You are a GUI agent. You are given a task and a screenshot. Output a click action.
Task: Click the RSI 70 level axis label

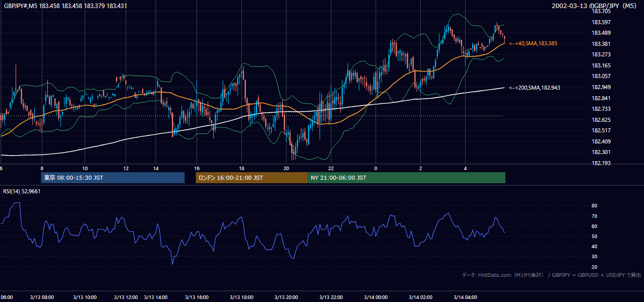pos(594,216)
